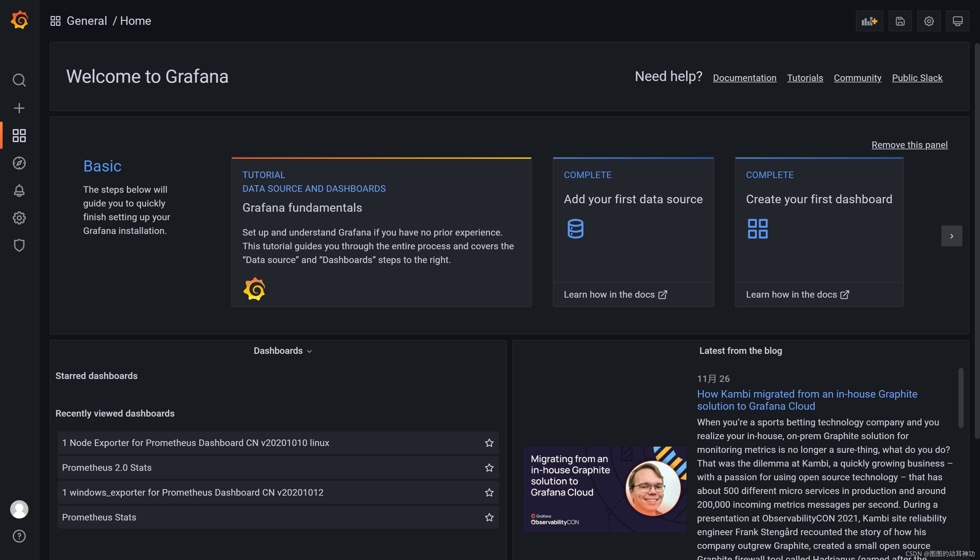Star the Node Exporter linux dashboard
This screenshot has height=560, width=980.
pyautogui.click(x=489, y=443)
